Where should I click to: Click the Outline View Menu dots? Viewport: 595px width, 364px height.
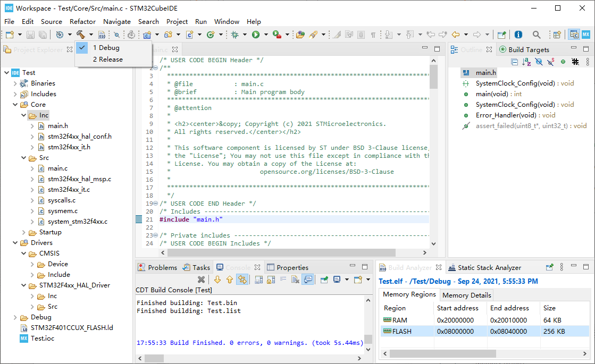pos(588,62)
